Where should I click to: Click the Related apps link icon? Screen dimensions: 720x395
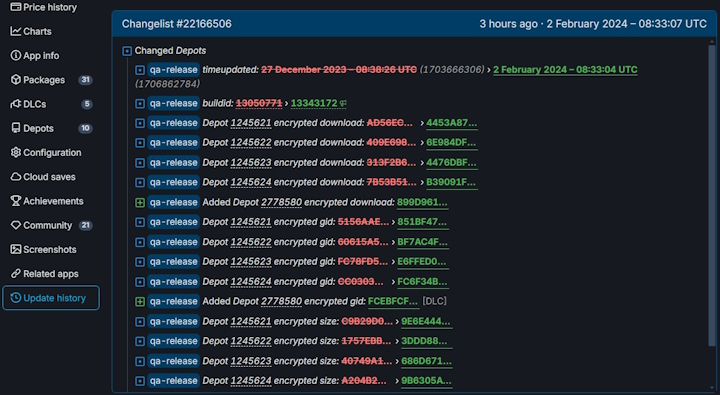tap(16, 274)
